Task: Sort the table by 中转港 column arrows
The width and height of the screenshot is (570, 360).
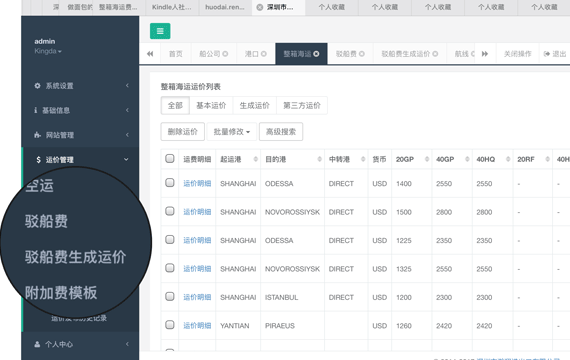Action: pos(363,159)
